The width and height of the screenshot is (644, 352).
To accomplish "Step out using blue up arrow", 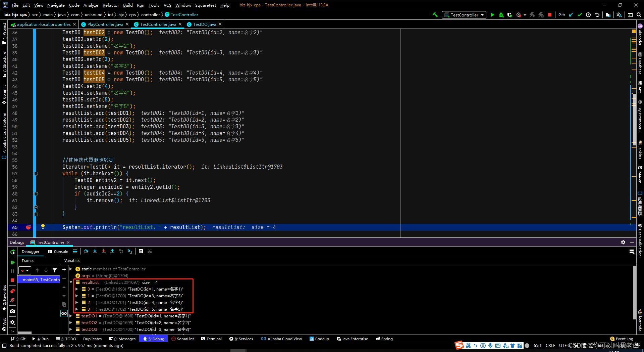I will pyautogui.click(x=112, y=251).
